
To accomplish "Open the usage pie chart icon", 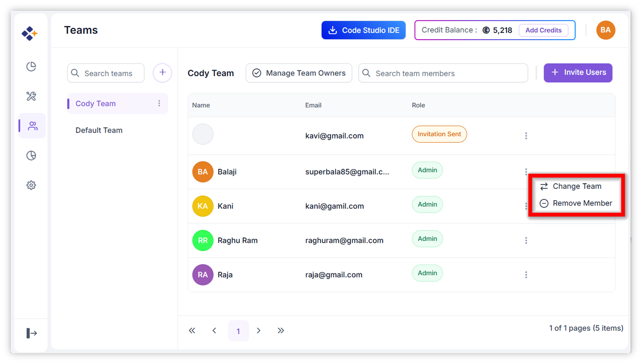I will tap(31, 156).
